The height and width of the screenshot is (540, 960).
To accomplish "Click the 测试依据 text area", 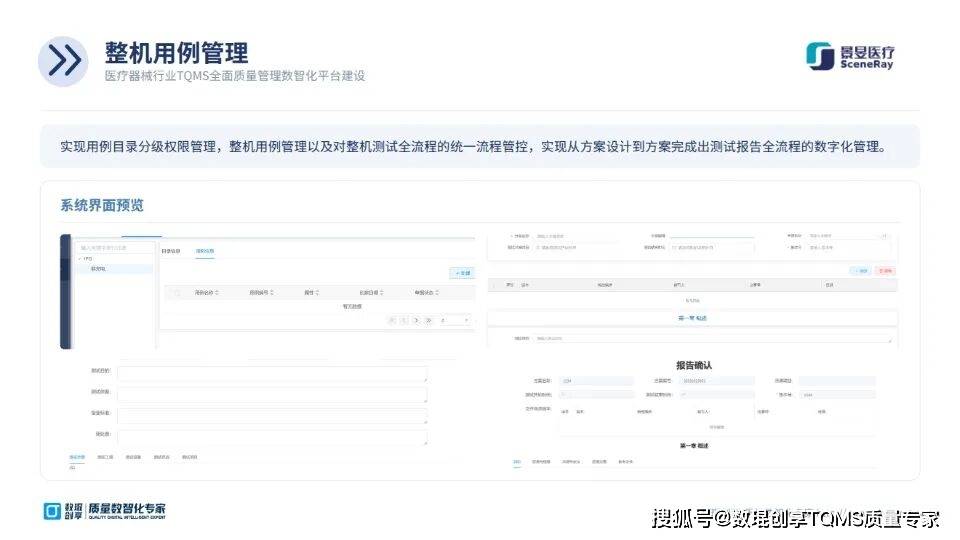I will click(x=272, y=395).
